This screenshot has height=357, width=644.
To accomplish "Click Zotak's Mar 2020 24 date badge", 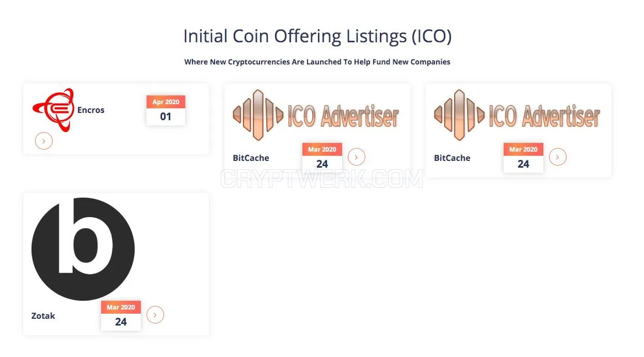I will click(121, 315).
